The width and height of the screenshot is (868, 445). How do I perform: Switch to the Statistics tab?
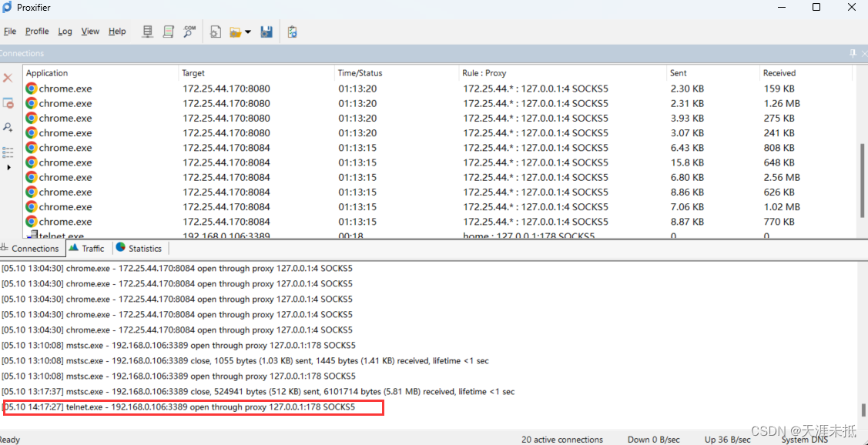[x=139, y=249]
